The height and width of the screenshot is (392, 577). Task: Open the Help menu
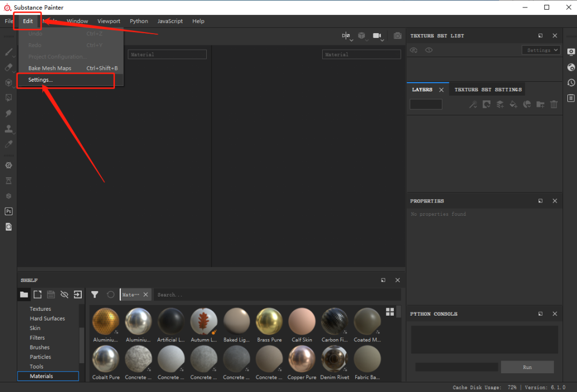click(x=198, y=21)
